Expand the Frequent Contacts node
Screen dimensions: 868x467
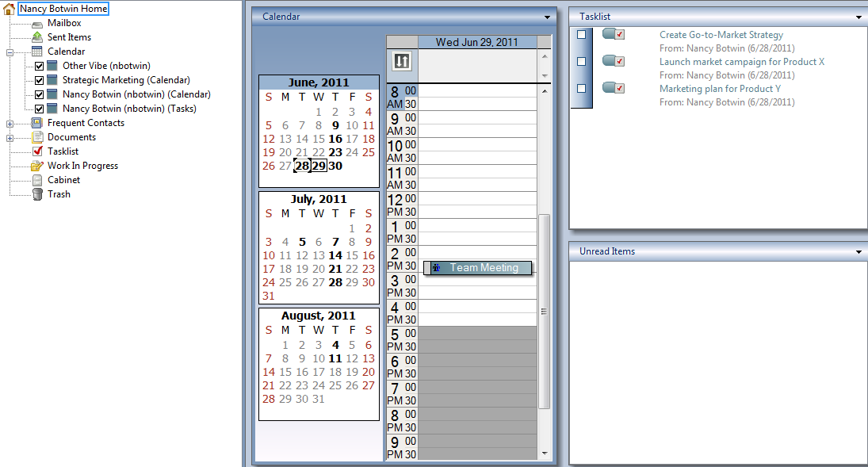pyautogui.click(x=10, y=124)
